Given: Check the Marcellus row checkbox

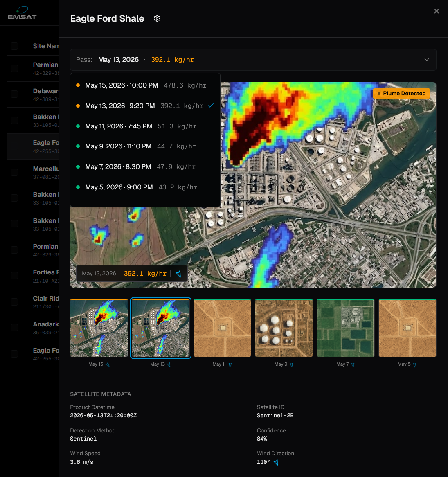Looking at the screenshot, I should [14, 172].
